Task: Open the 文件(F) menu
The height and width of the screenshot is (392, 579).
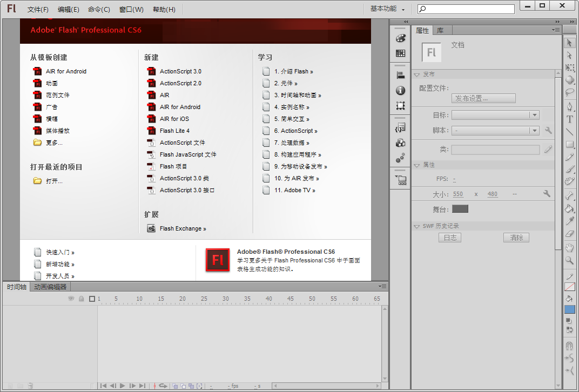Action: click(38, 10)
